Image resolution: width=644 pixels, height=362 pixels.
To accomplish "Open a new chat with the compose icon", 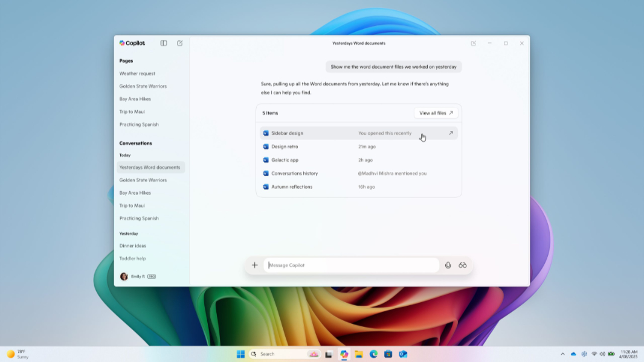I will pos(179,43).
